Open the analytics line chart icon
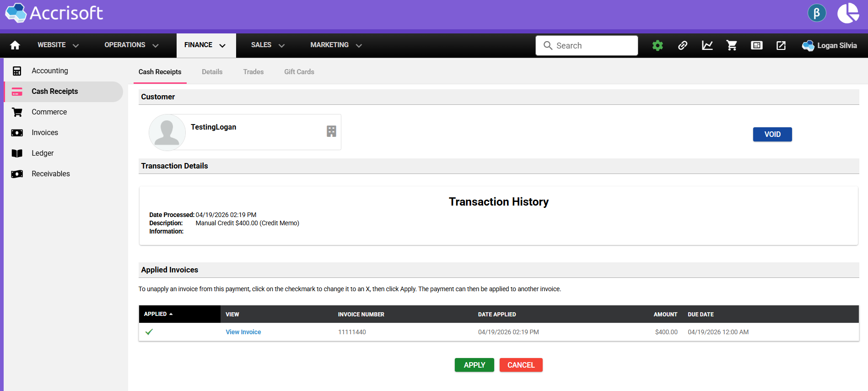Screen dimensions: 868x391 coord(707,45)
